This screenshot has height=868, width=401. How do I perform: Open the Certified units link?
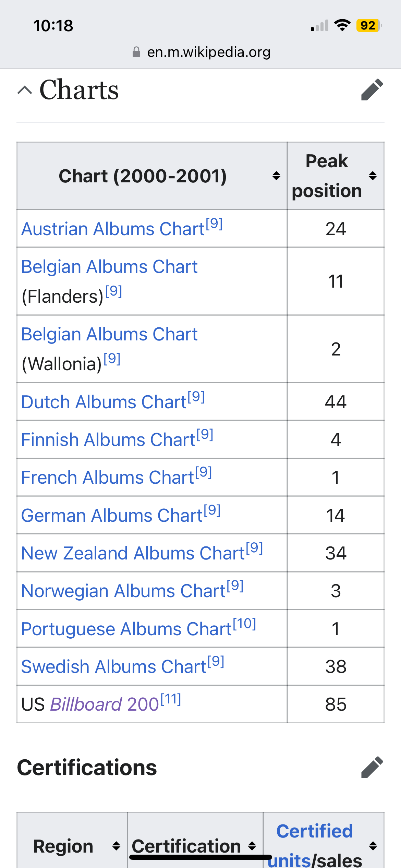(x=314, y=831)
